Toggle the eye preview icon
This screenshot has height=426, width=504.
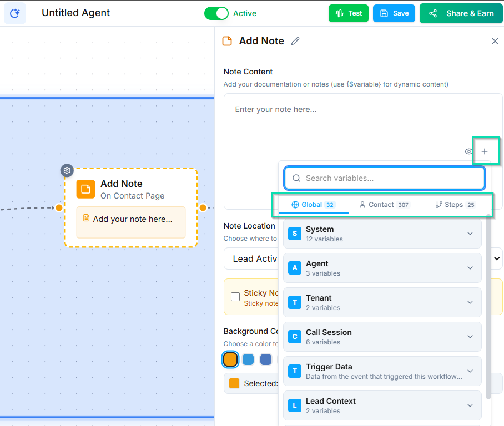468,151
